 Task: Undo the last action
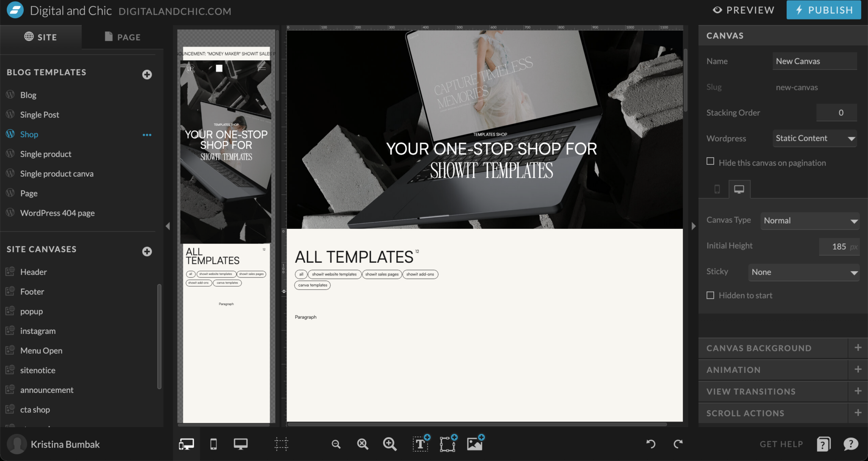651,444
